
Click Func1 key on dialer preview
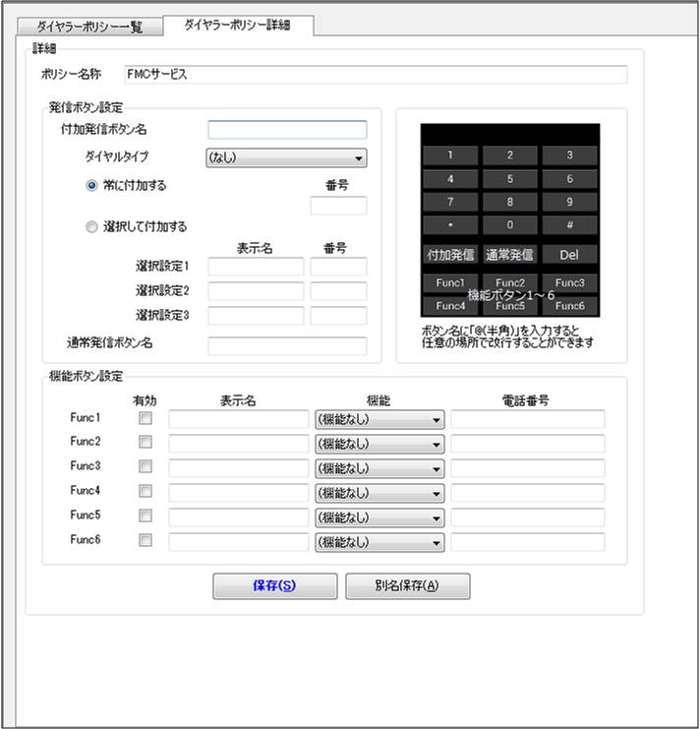click(x=450, y=282)
